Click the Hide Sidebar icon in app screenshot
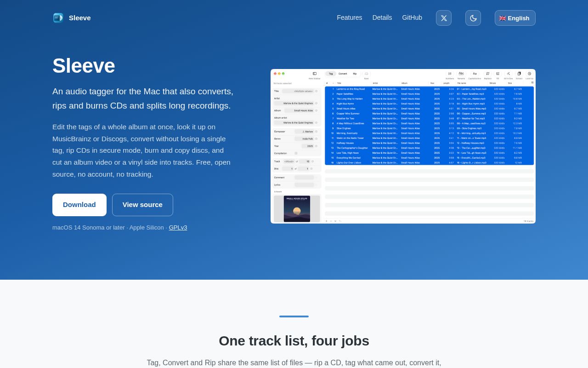This screenshot has width=588, height=368. [x=315, y=74]
